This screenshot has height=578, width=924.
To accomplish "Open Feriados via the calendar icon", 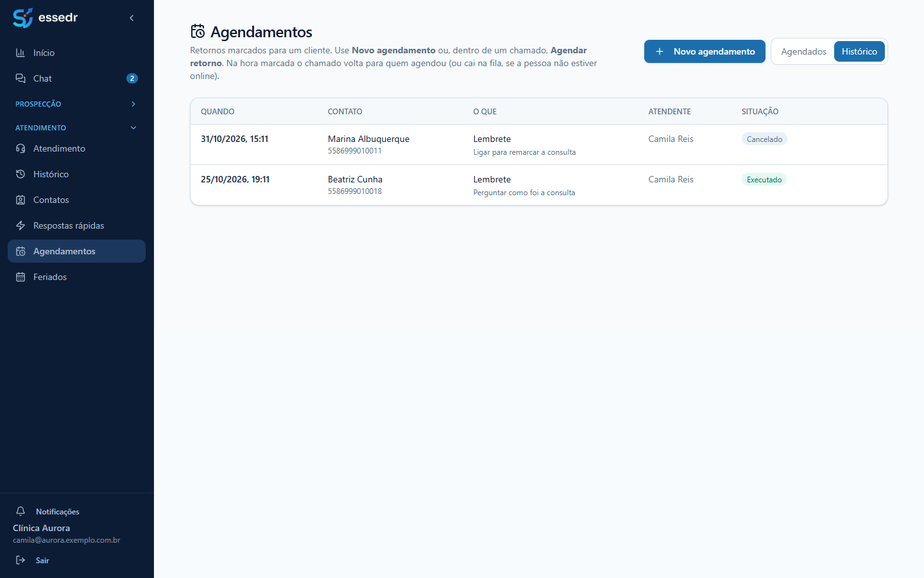I will pyautogui.click(x=21, y=277).
